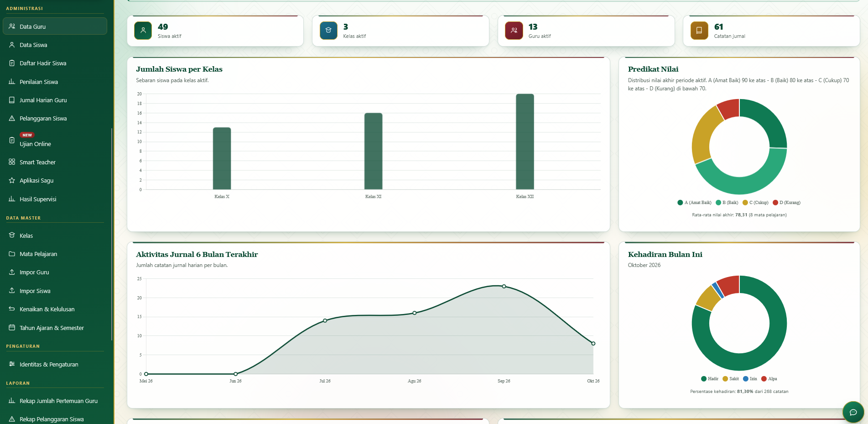Image resolution: width=868 pixels, height=424 pixels.
Task: Click the sidebar vertical scrollbar
Action: click(112, 234)
